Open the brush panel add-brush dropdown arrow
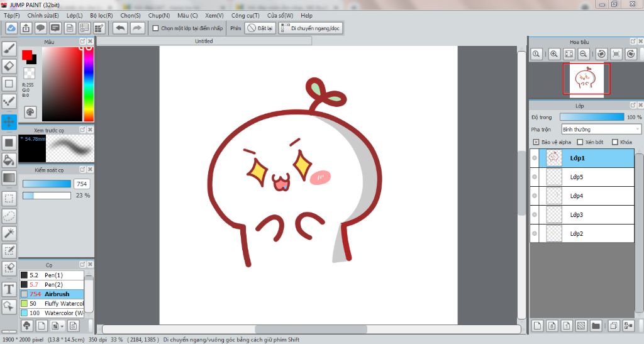Image resolution: width=644 pixels, height=344 pixels. 62,326
